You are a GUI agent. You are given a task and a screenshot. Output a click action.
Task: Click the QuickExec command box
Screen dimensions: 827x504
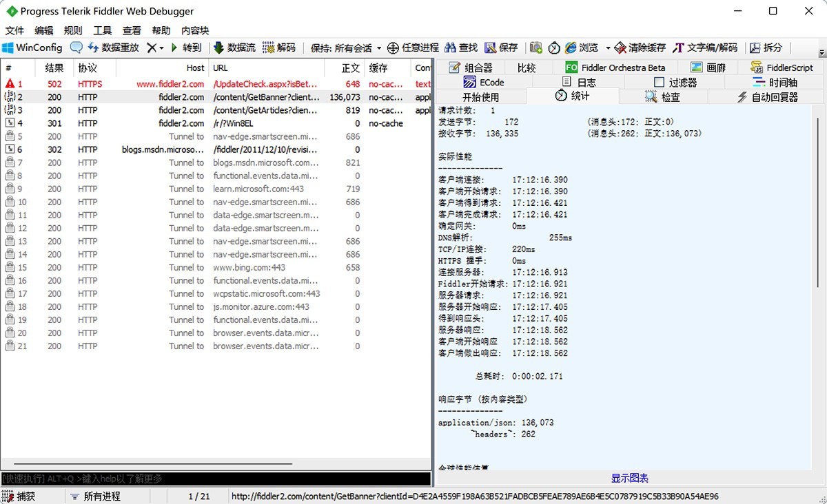(x=207, y=478)
